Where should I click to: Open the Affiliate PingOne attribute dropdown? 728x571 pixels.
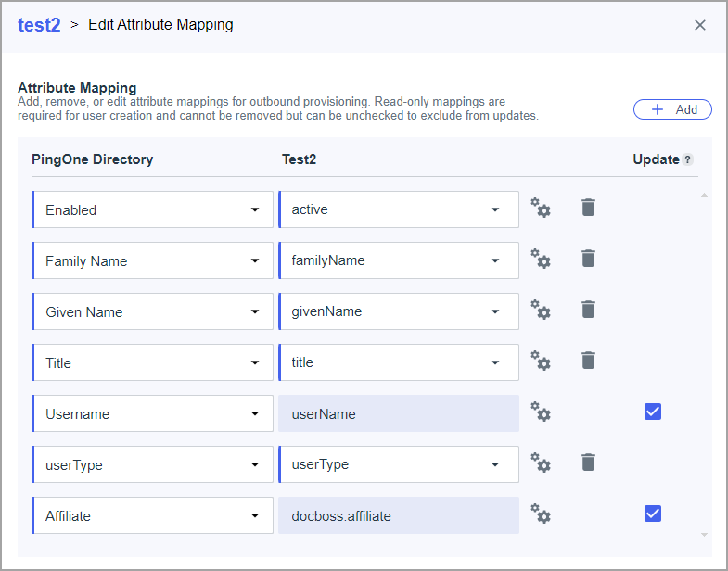pyautogui.click(x=153, y=515)
